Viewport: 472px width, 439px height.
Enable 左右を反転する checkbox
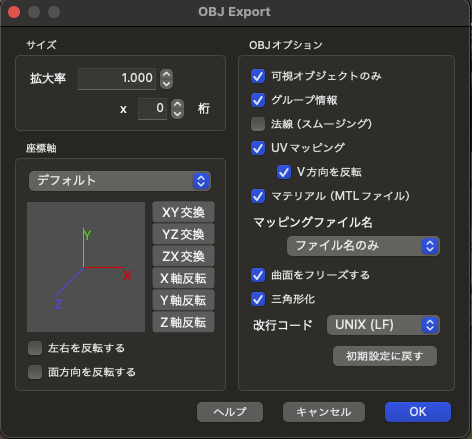pyautogui.click(x=35, y=348)
